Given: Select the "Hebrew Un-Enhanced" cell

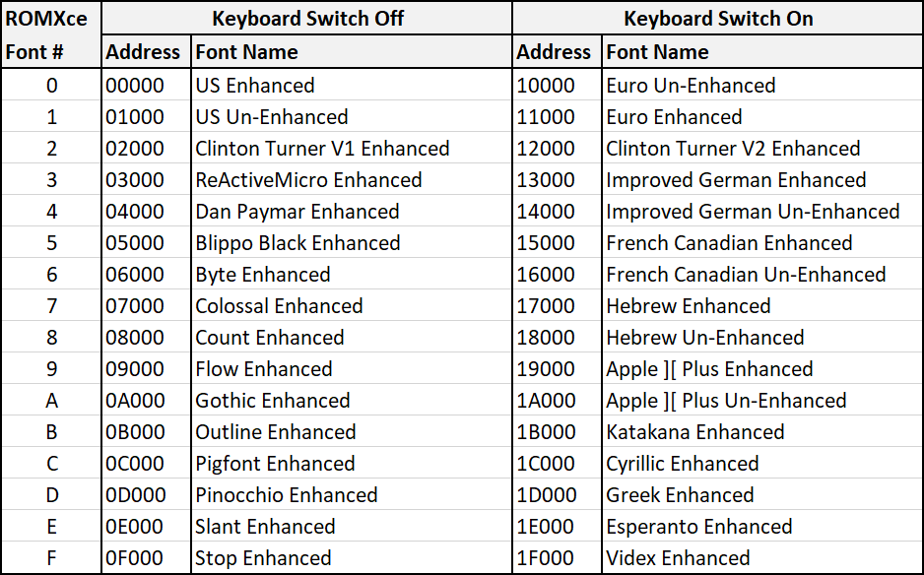Looking at the screenshot, I should (x=704, y=338).
